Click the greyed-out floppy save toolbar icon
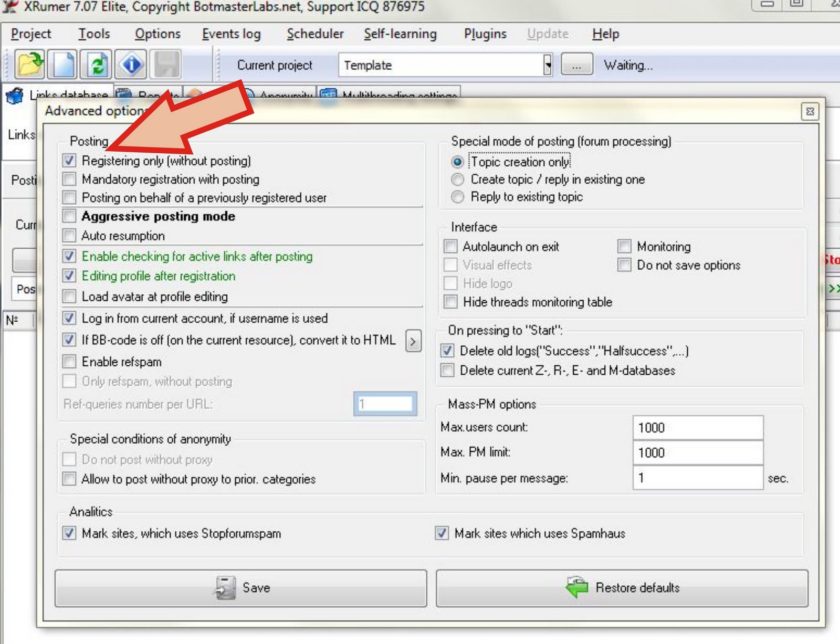Image resolution: width=840 pixels, height=644 pixels. coord(165,64)
